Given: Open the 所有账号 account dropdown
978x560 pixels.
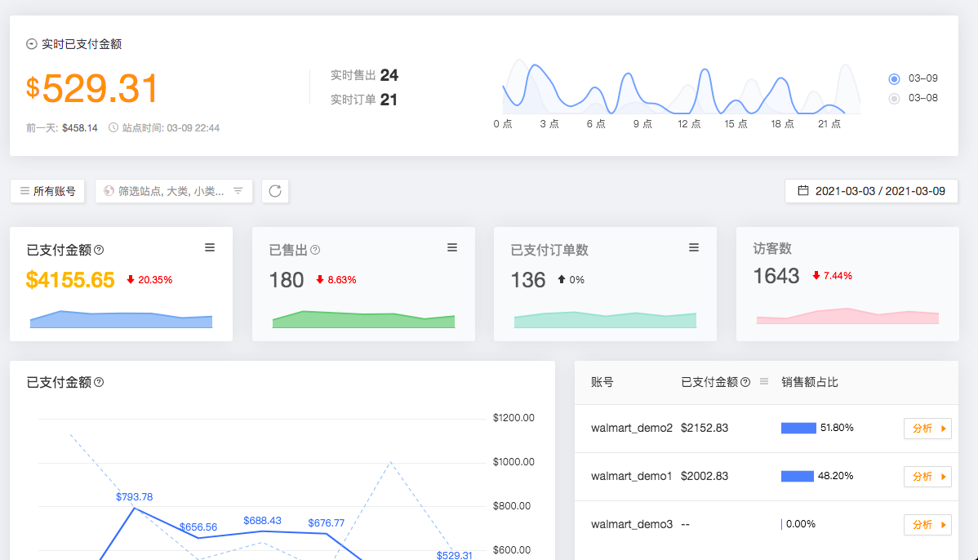Looking at the screenshot, I should 47,191.
